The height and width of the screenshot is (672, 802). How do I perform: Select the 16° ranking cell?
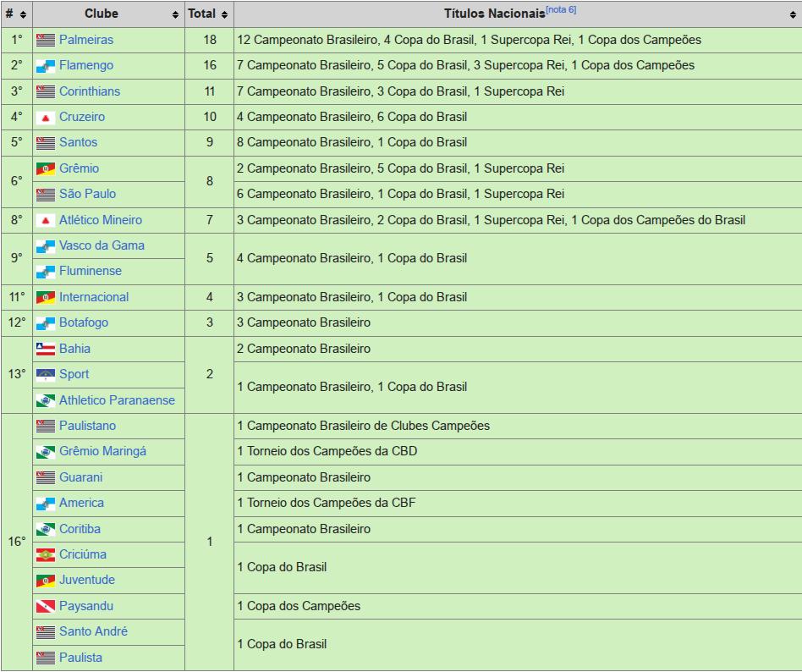pos(17,542)
